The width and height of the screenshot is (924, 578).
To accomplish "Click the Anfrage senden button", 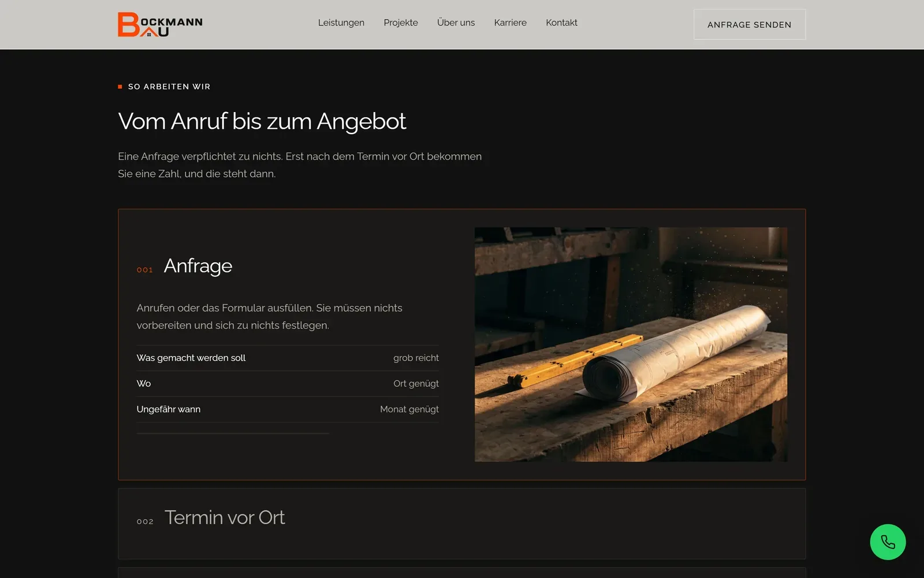I will tap(749, 24).
